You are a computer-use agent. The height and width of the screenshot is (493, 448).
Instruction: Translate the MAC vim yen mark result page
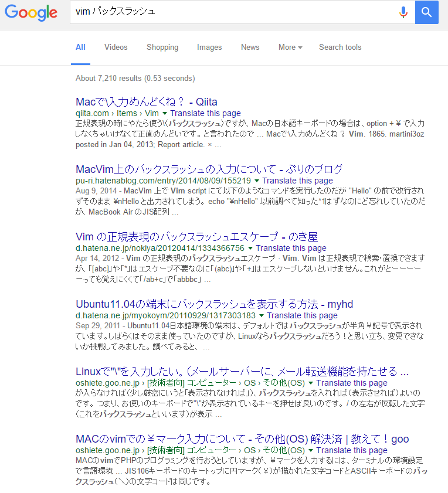(352, 450)
